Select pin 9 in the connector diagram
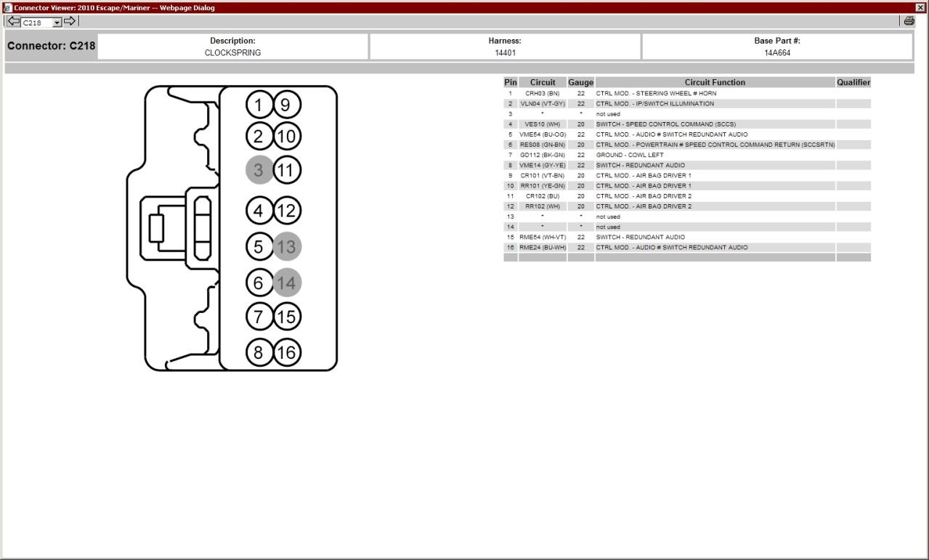The image size is (929, 560). [x=286, y=105]
